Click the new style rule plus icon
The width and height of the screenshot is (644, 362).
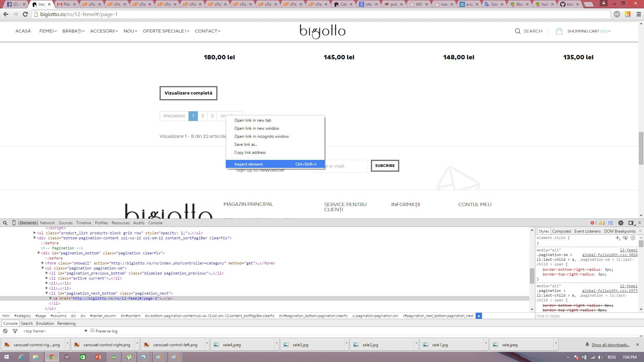(x=618, y=238)
